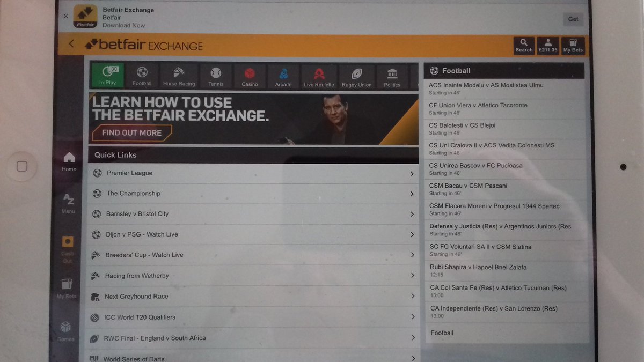Expand the RWC Final row chevron
The image size is (644, 362).
pyautogui.click(x=413, y=338)
